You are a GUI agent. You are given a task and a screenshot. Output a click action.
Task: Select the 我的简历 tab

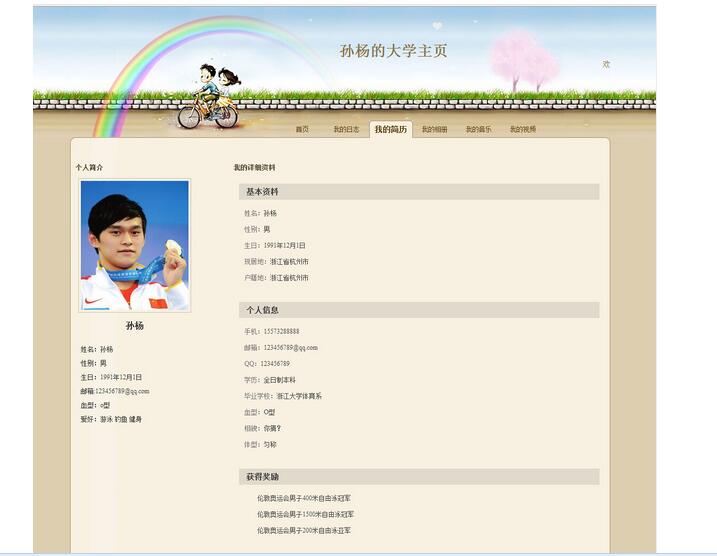pos(391,129)
